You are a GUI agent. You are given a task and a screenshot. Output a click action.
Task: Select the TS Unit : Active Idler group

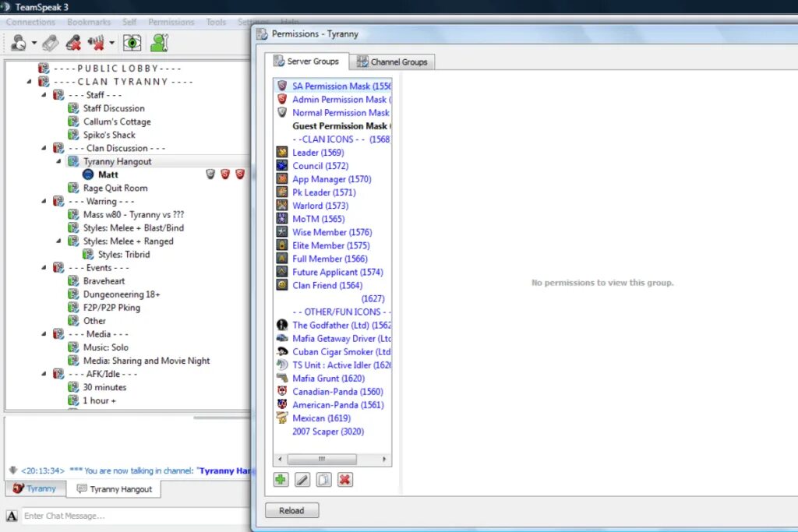(333, 365)
